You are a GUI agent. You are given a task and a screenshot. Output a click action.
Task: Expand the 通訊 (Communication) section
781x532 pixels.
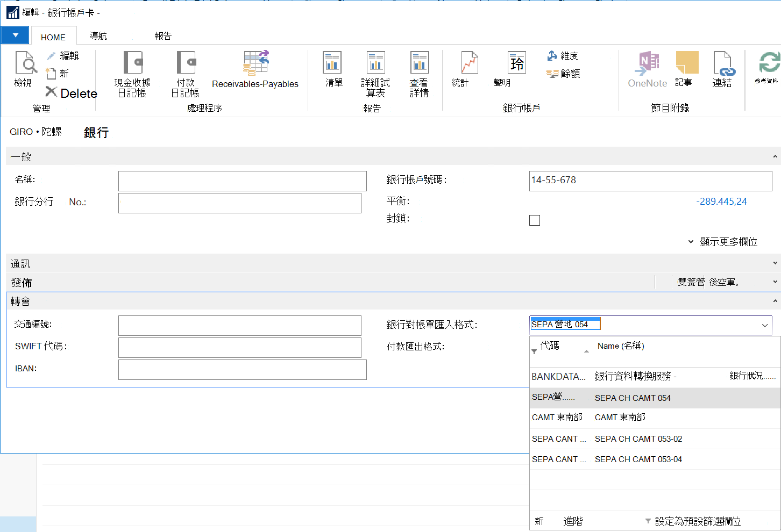pos(775,263)
